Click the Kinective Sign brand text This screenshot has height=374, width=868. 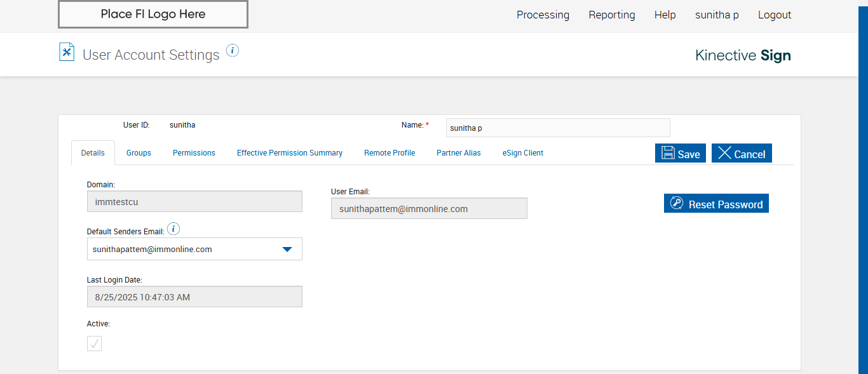click(743, 55)
